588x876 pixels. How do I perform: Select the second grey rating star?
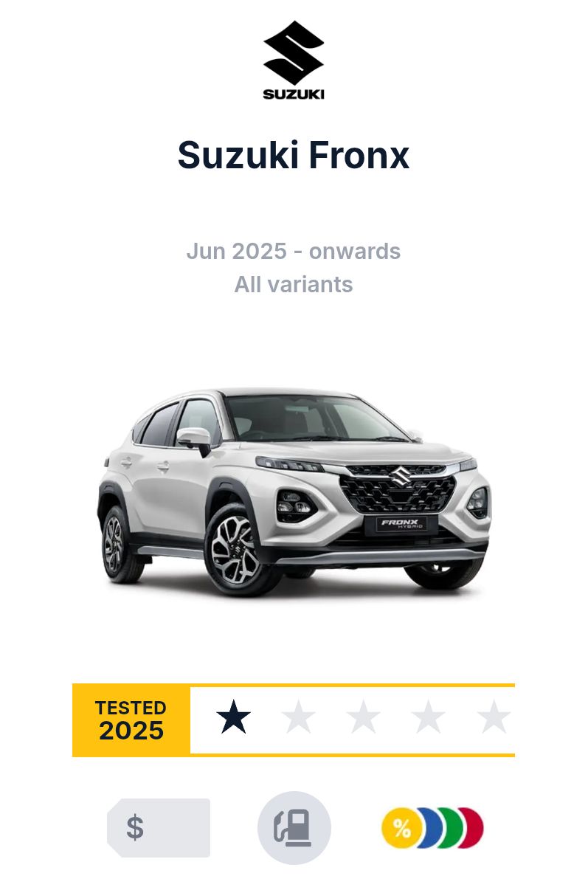click(x=299, y=717)
